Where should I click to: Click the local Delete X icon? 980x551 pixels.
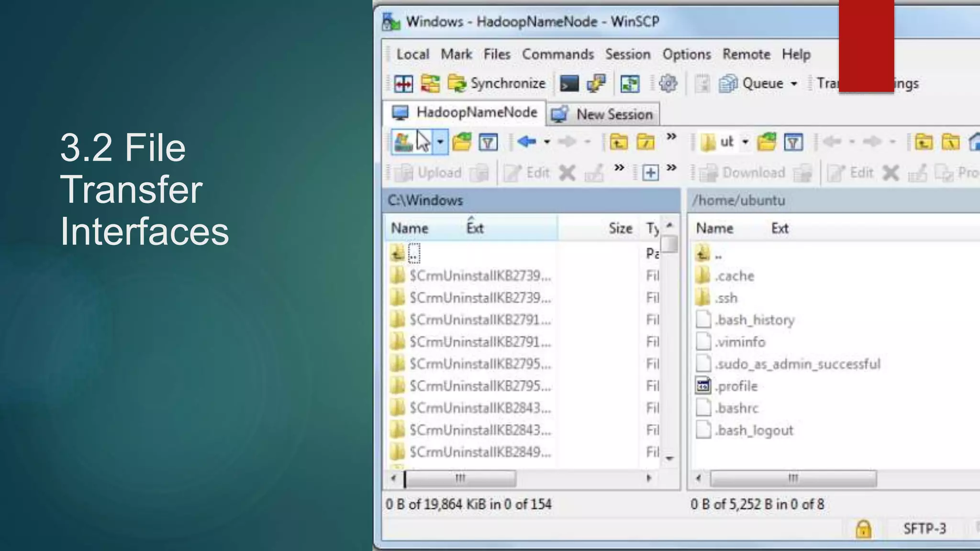[567, 173]
